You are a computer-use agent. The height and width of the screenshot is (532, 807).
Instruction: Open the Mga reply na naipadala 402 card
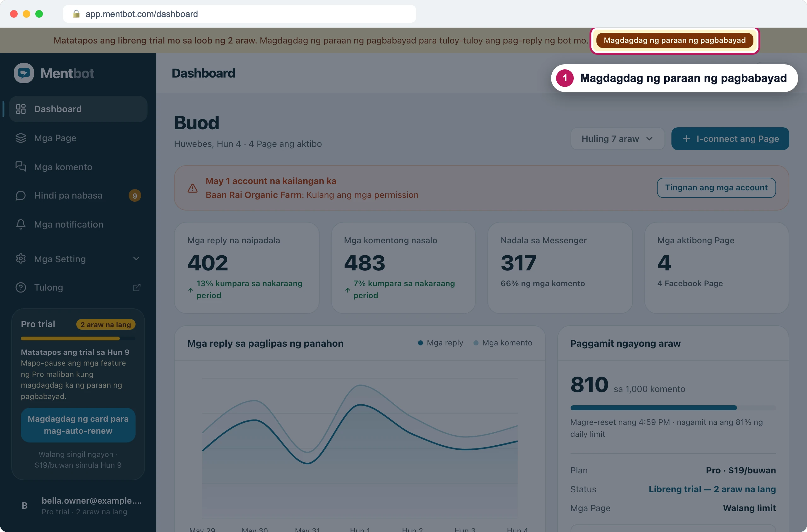pyautogui.click(x=247, y=268)
